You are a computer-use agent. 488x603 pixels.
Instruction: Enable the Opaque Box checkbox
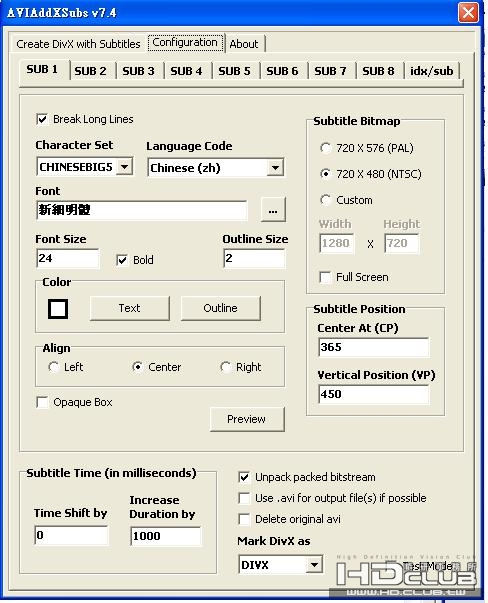tap(42, 402)
